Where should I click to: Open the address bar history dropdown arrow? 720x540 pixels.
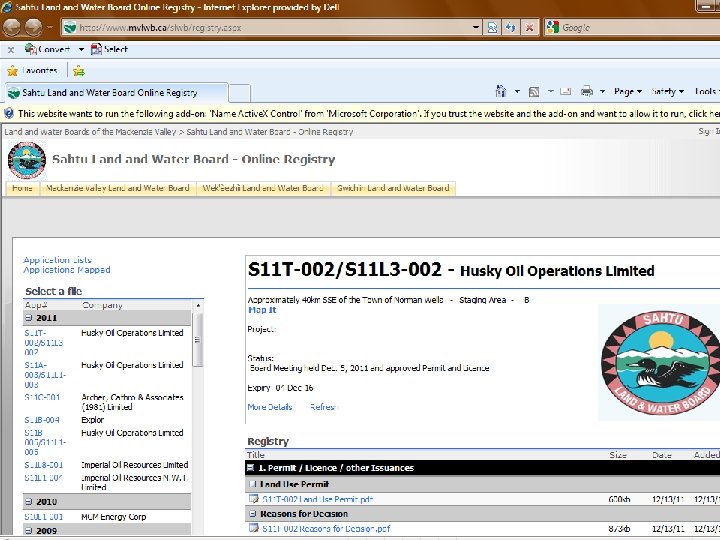click(x=476, y=28)
